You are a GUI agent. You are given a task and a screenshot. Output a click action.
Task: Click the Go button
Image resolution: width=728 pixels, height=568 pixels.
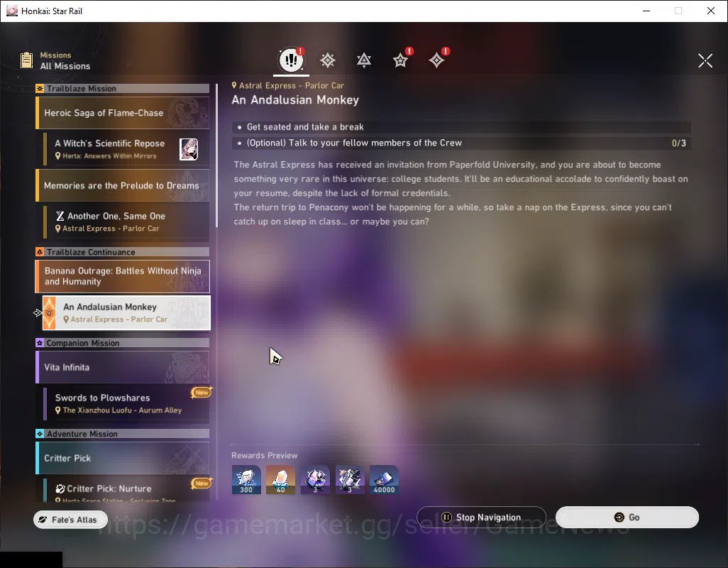pos(627,518)
